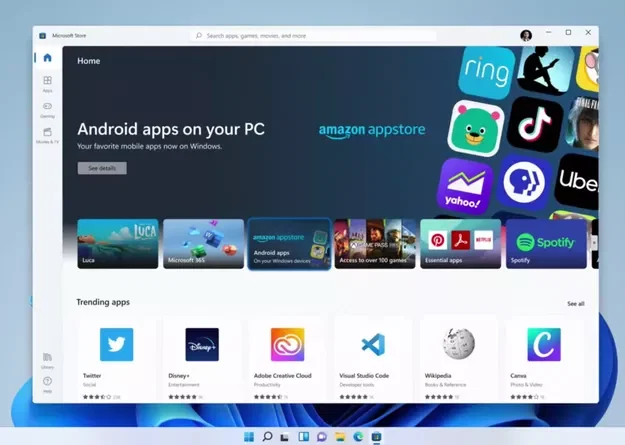Screen dimensions: 625x445
Task: Click the Yahoo Finance app icon
Action: click(464, 186)
